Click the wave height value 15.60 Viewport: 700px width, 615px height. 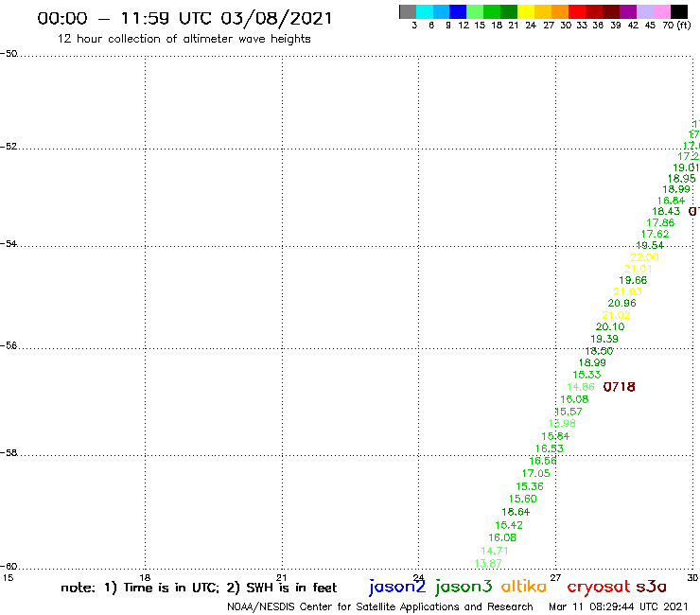[x=522, y=499]
